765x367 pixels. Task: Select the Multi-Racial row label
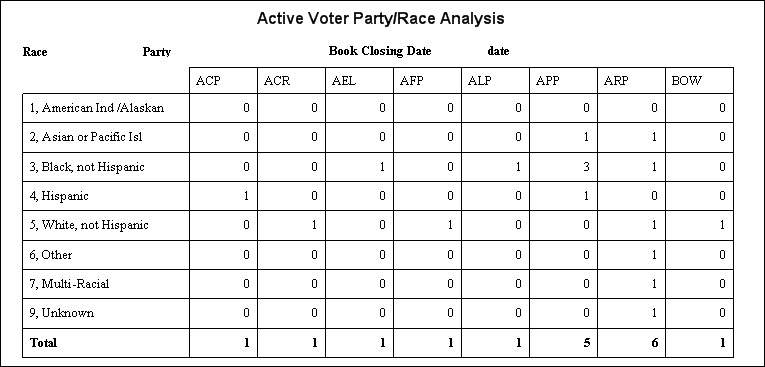[69, 284]
